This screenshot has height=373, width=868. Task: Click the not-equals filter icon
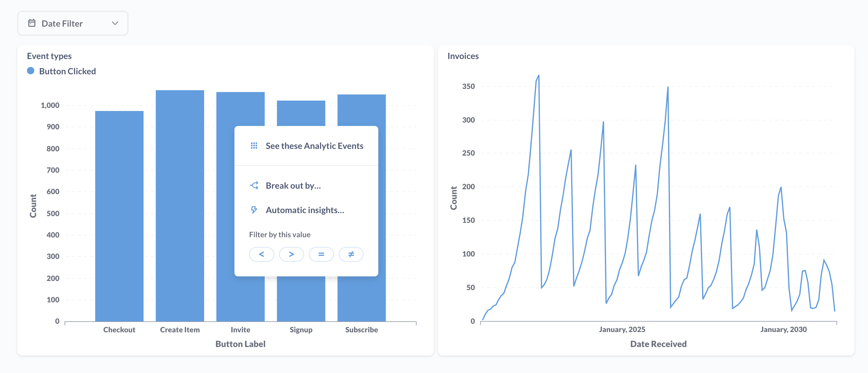coord(351,254)
